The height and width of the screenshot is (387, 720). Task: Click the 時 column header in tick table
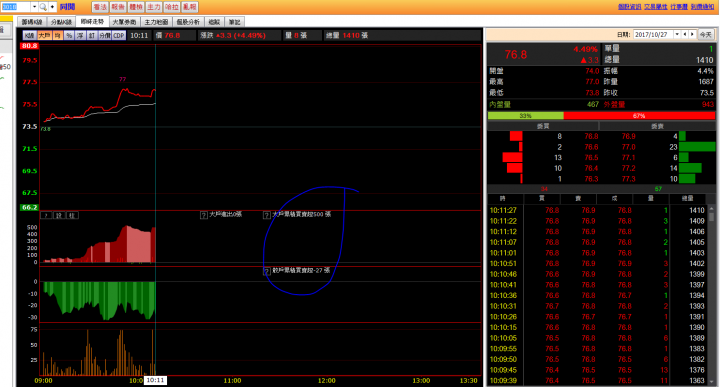click(x=503, y=198)
